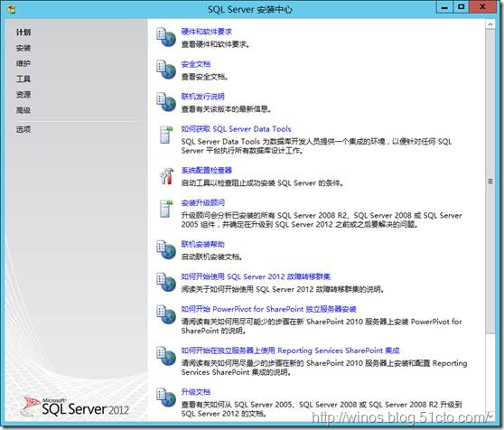The height and width of the screenshot is (430, 504).
Task: Select 工具 in the left navigation
Action: [x=23, y=79]
